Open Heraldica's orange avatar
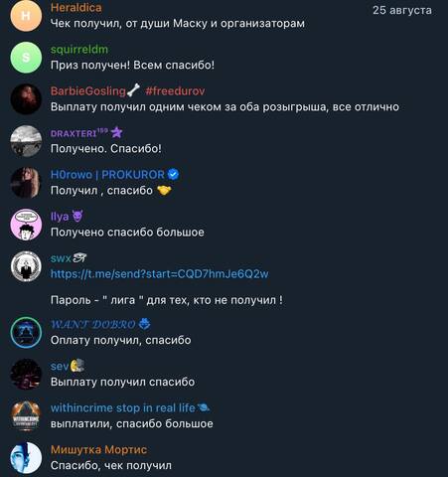This screenshot has width=448, height=477. tap(26, 16)
